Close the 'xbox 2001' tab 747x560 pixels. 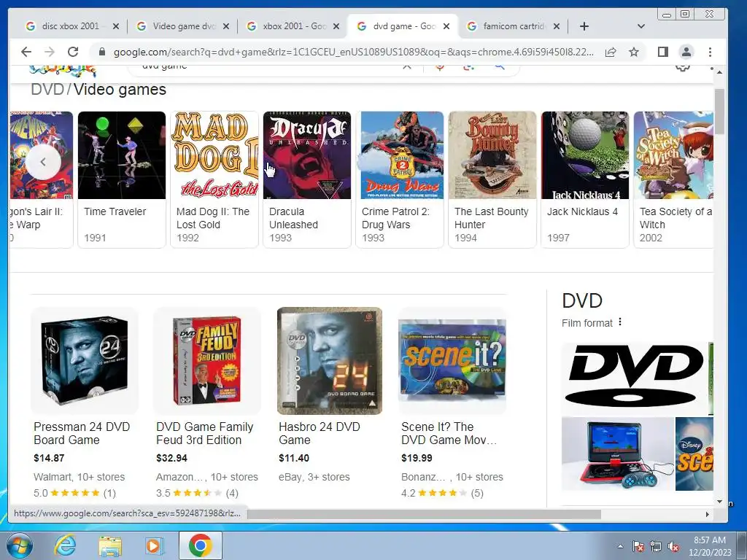tap(336, 26)
